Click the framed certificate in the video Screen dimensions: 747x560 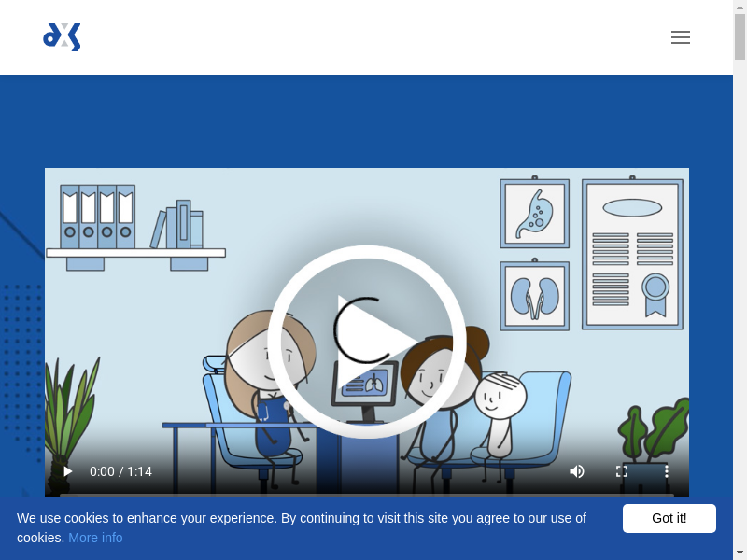click(x=632, y=254)
